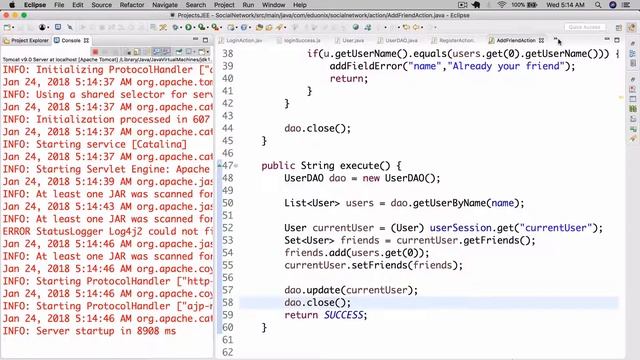Open the Debug button dropdown arrow
The width and height of the screenshot is (640, 360).
(181, 28)
